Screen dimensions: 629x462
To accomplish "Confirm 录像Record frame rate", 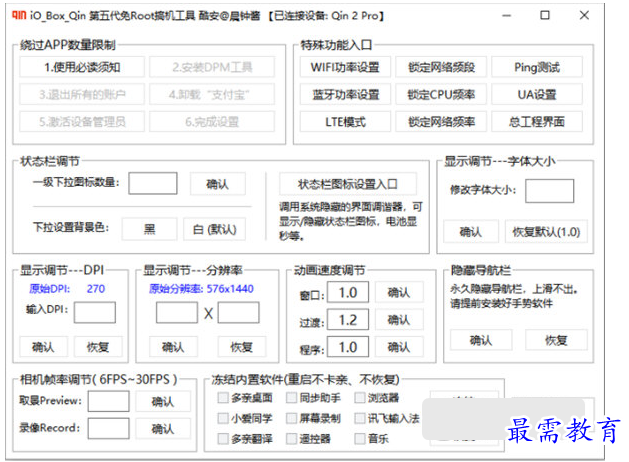I will [x=162, y=428].
